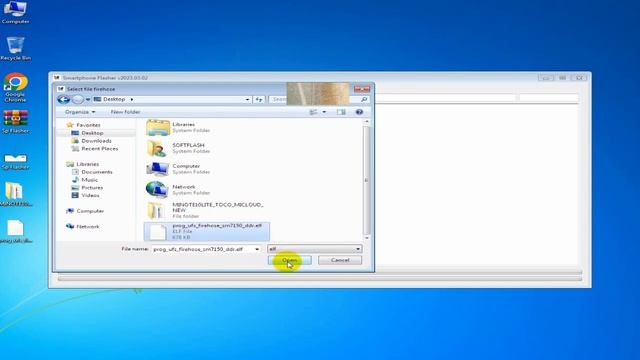Change the view style icon

click(313, 112)
